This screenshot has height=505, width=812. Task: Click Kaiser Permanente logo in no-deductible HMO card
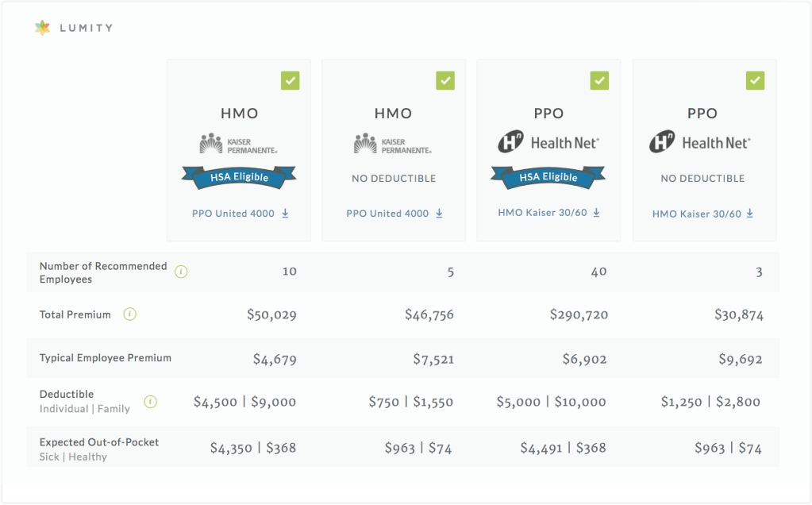393,144
